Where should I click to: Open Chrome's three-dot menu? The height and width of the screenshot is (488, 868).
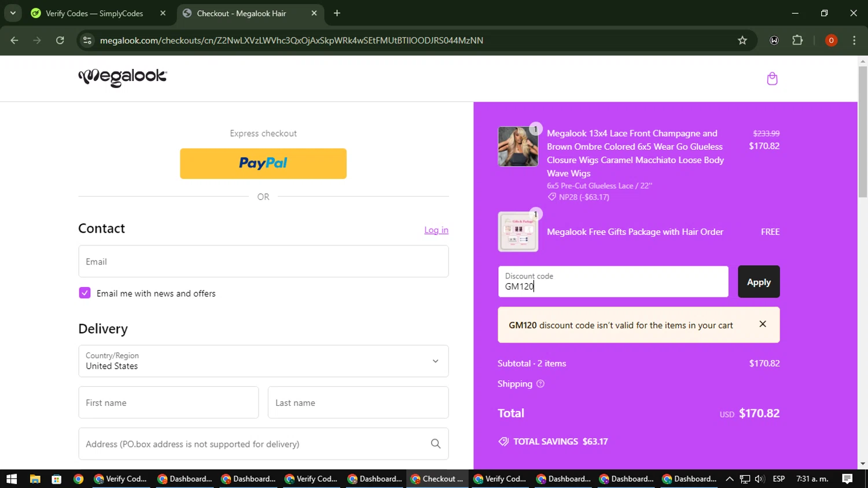pyautogui.click(x=854, y=41)
